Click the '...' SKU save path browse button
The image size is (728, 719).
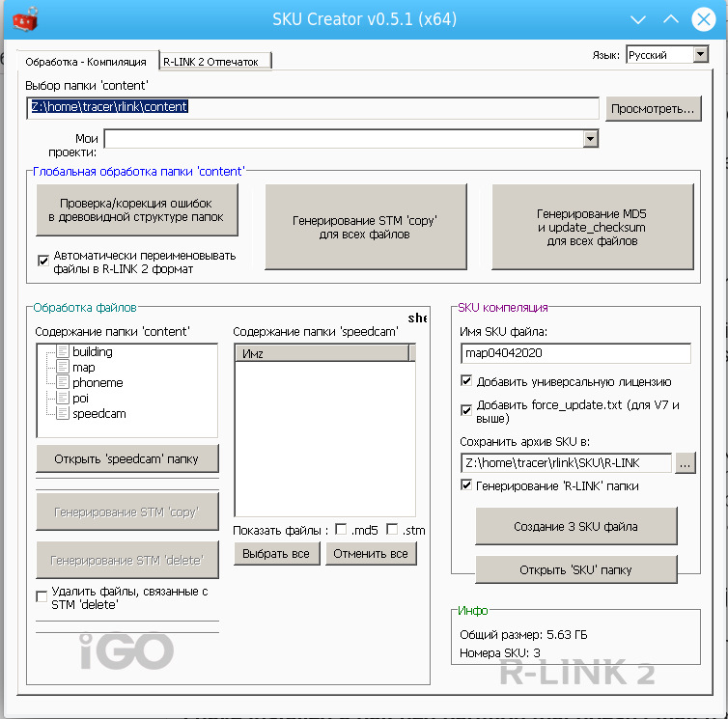[685, 463]
